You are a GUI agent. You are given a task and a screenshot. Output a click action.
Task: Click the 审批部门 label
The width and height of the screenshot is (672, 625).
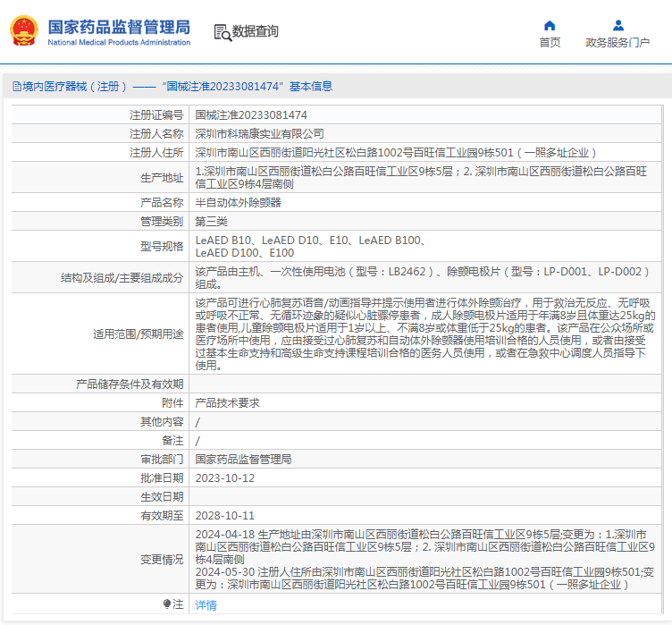[x=162, y=460]
